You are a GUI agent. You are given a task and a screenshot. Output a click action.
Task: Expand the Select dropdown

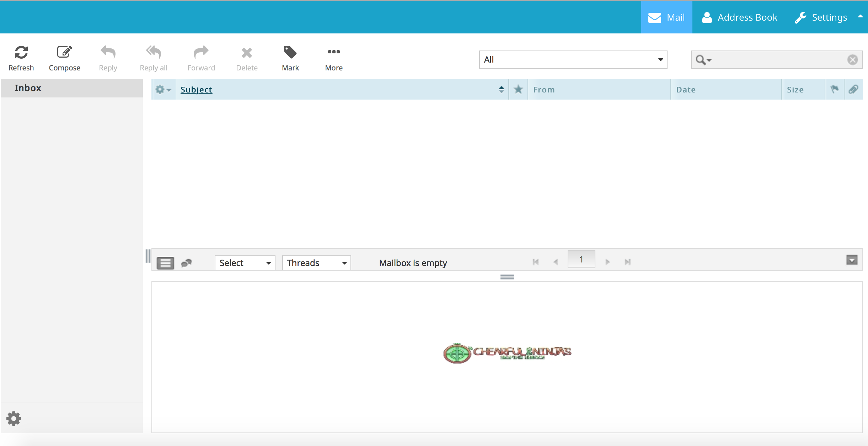click(x=245, y=263)
